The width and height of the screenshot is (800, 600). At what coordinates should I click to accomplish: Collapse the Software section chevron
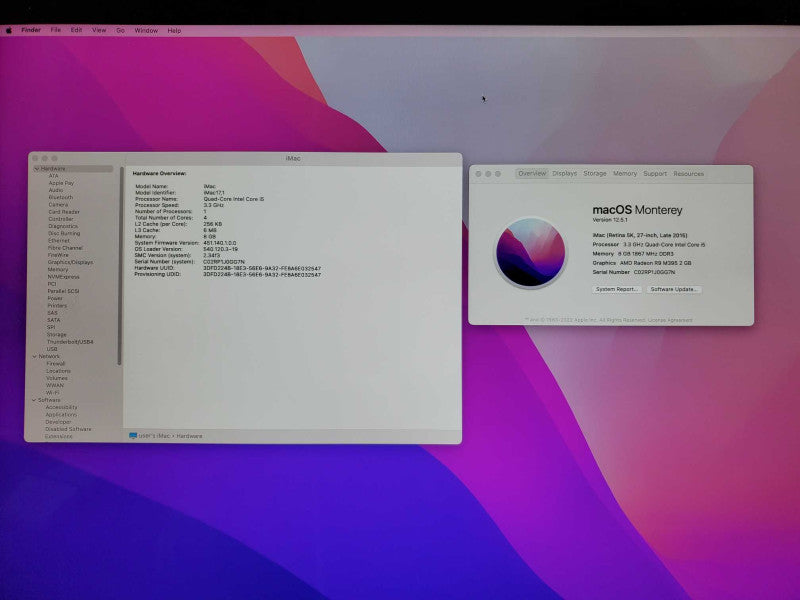34,400
